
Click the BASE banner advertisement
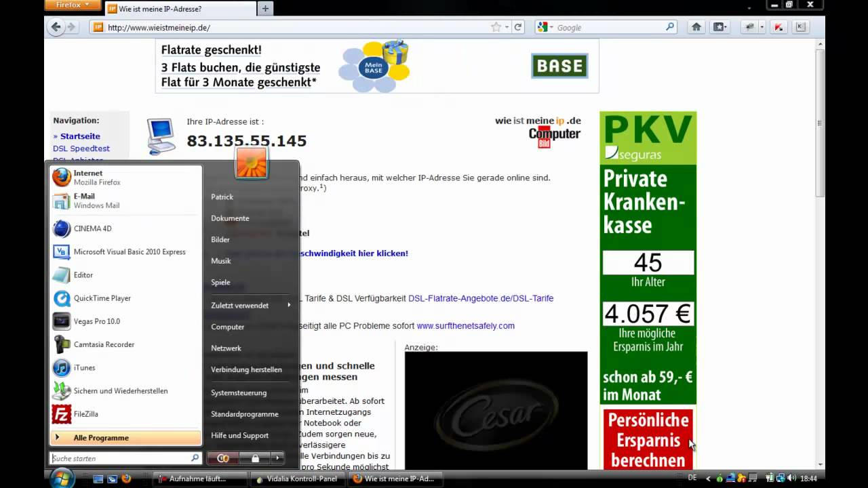pos(377,66)
